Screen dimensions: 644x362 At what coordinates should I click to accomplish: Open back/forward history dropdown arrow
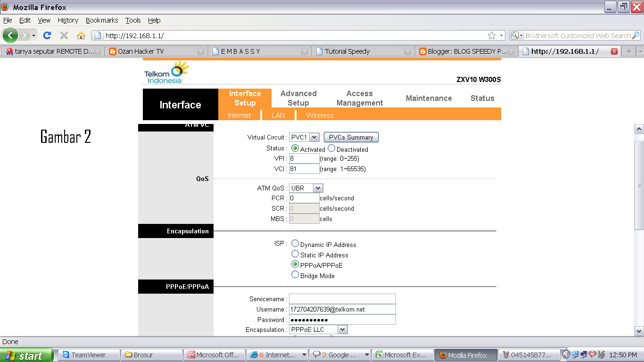point(34,36)
